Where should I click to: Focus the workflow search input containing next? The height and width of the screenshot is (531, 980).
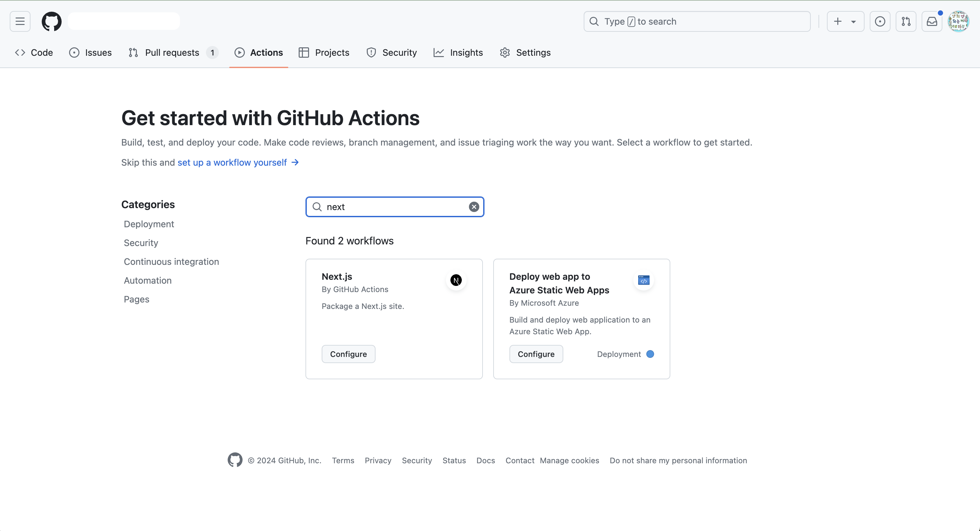394,207
